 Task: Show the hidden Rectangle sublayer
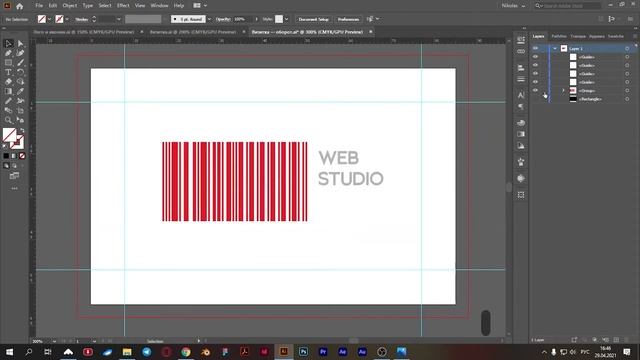click(535, 99)
